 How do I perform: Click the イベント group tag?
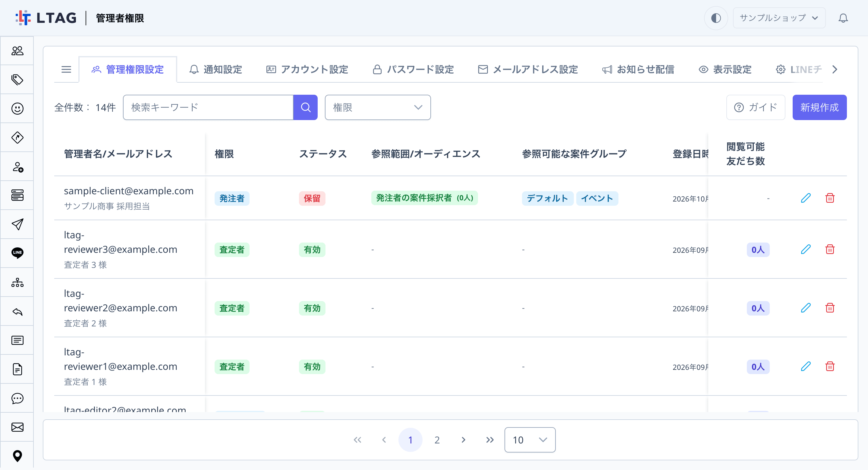[x=597, y=198]
